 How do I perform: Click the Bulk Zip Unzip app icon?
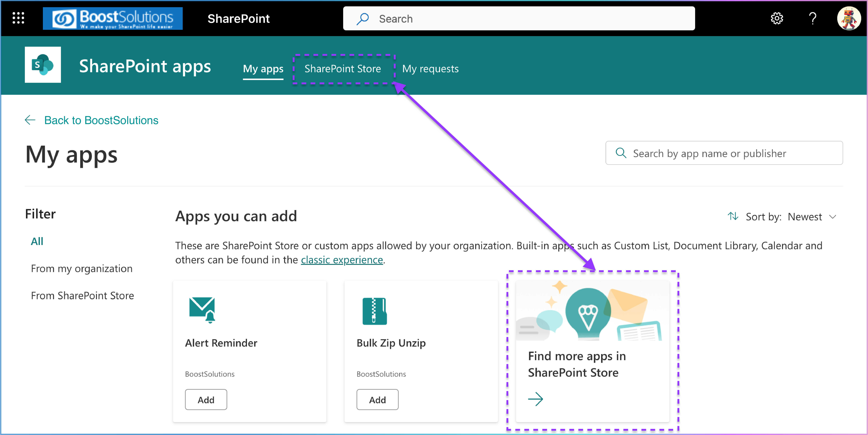pyautogui.click(x=374, y=311)
